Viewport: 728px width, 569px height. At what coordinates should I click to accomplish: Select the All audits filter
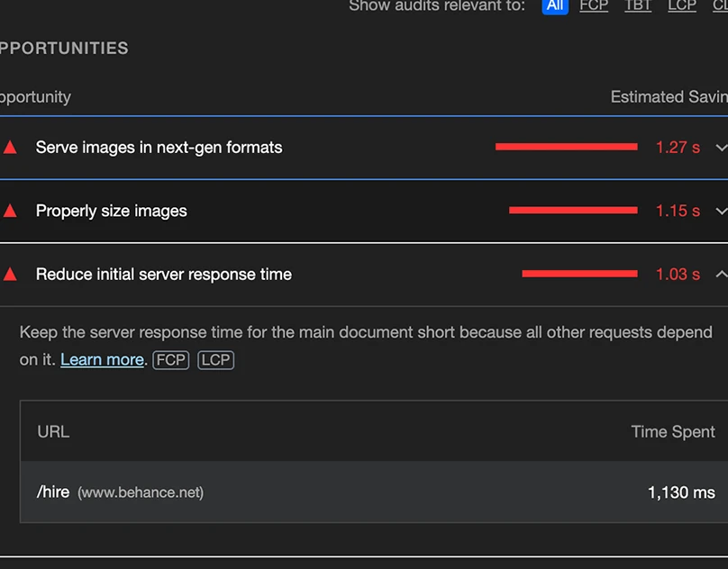(555, 5)
